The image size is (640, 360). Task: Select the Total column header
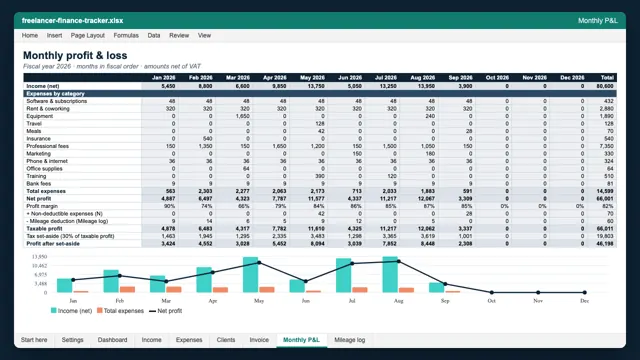(x=607, y=78)
